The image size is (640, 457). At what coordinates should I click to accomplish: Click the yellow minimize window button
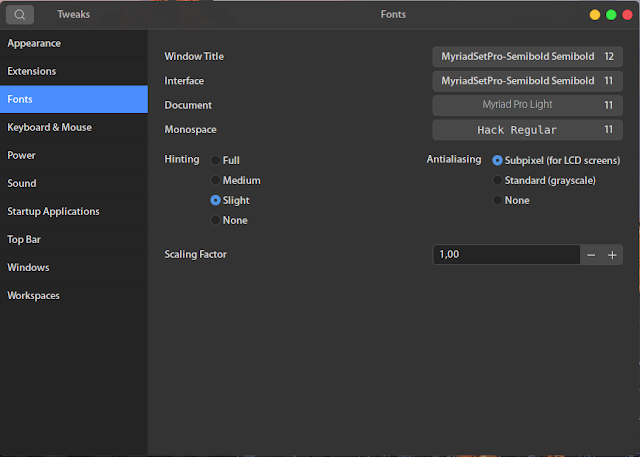point(595,15)
